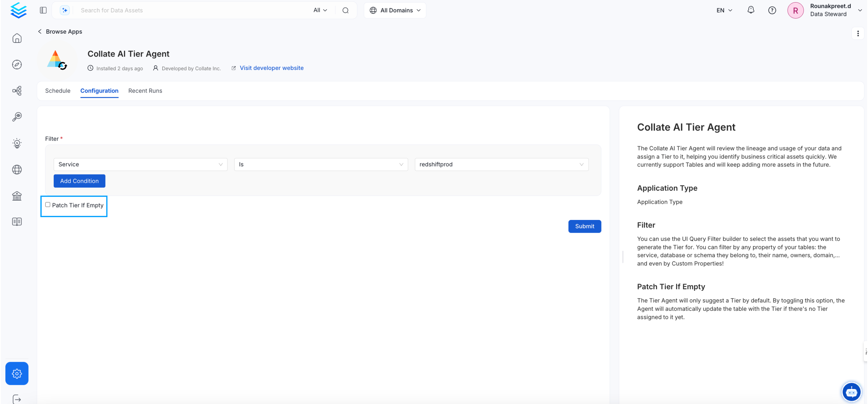
Task: Expand the redshiftprod value dropdown
Action: [501, 164]
